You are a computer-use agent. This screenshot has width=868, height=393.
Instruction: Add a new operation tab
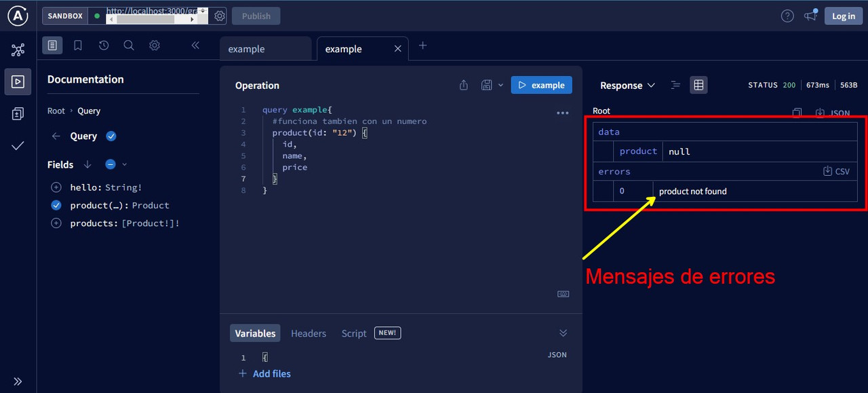(x=422, y=45)
